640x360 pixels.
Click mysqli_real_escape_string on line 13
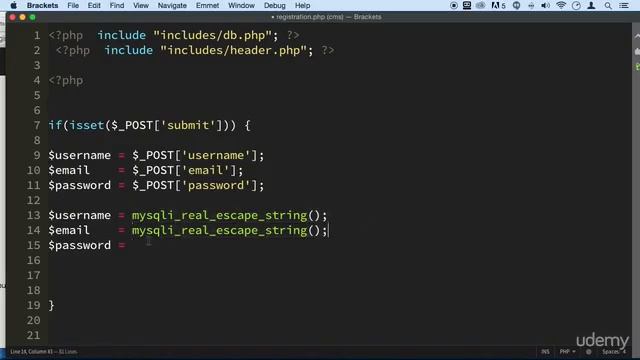[220, 216]
